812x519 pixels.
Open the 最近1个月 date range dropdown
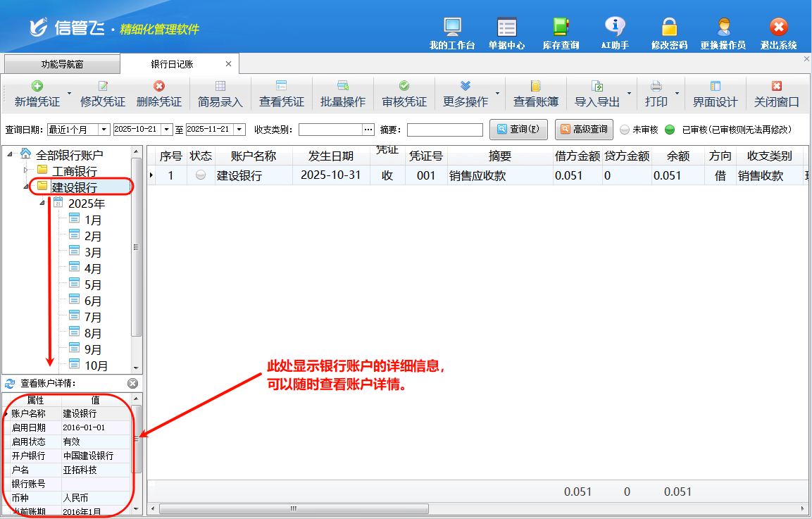(104, 130)
